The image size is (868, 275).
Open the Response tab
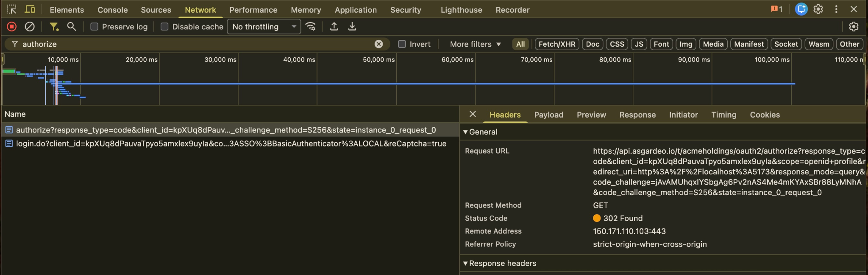coord(637,115)
